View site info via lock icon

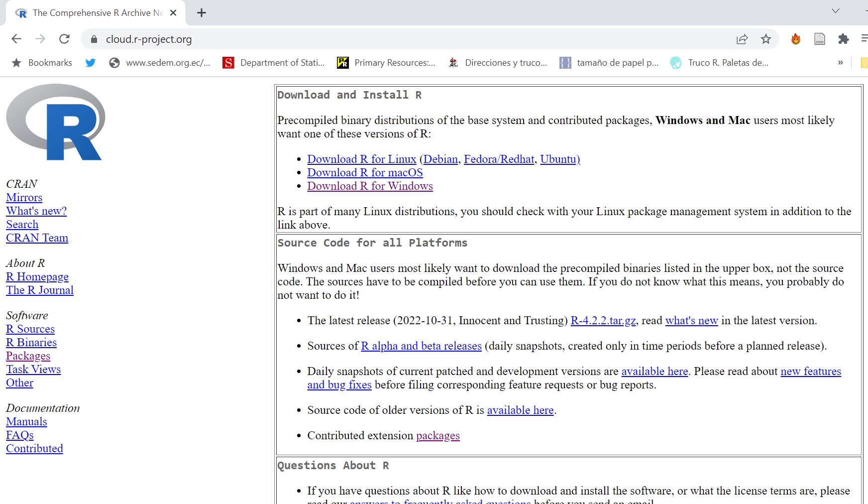[x=94, y=39]
